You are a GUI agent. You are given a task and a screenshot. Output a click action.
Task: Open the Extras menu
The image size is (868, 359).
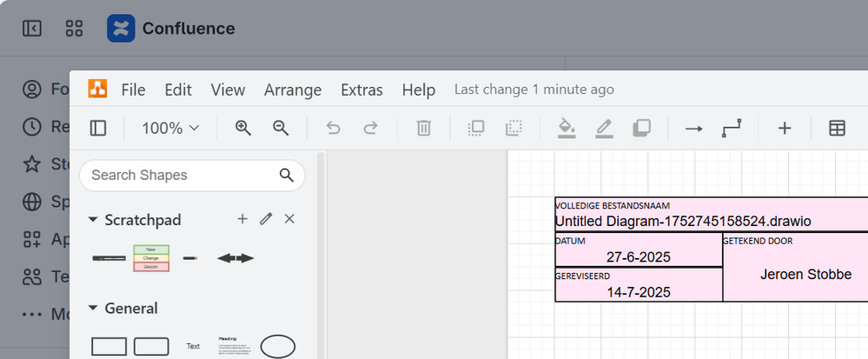coord(361,90)
